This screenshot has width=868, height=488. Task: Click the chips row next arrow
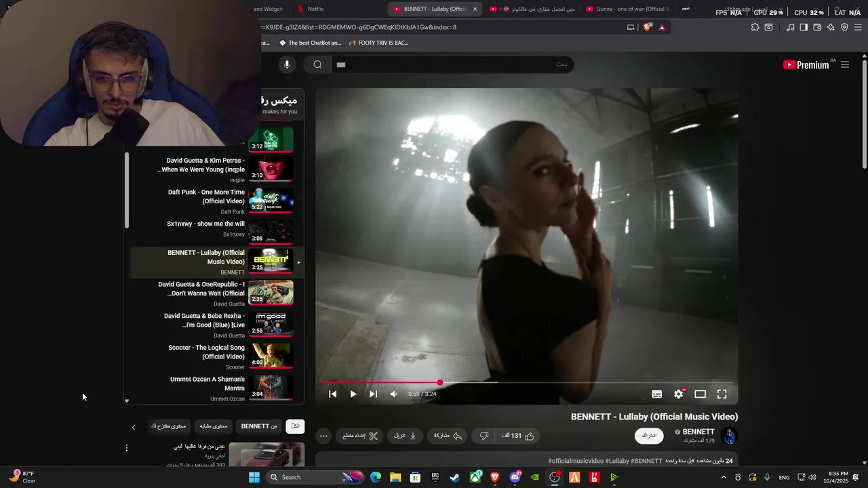point(134,427)
